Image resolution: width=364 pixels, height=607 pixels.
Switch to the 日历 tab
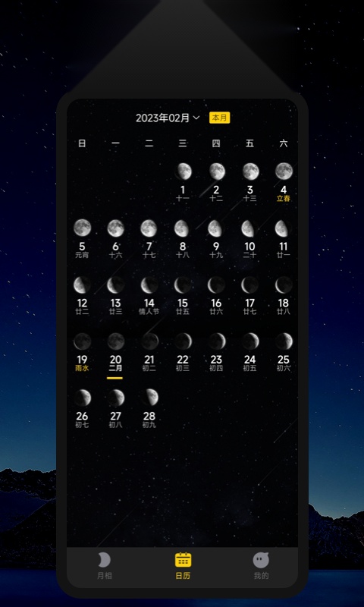coord(183,566)
